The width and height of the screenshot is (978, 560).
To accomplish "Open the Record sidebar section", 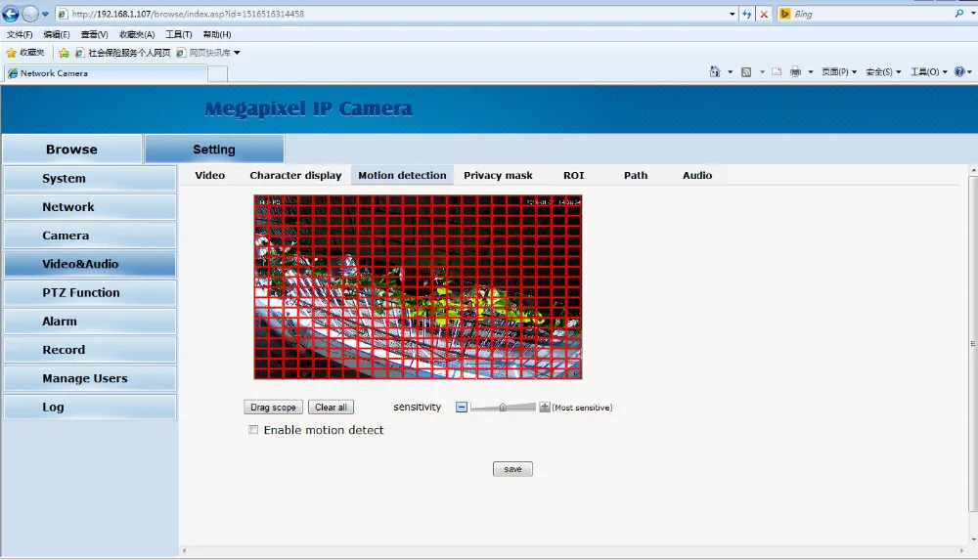I will (90, 350).
